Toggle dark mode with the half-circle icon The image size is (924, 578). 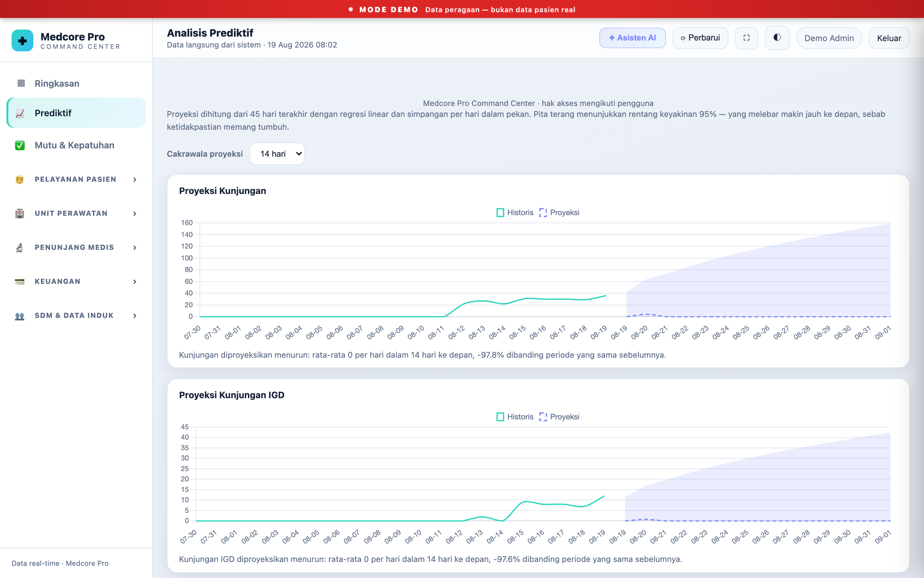coord(777,38)
